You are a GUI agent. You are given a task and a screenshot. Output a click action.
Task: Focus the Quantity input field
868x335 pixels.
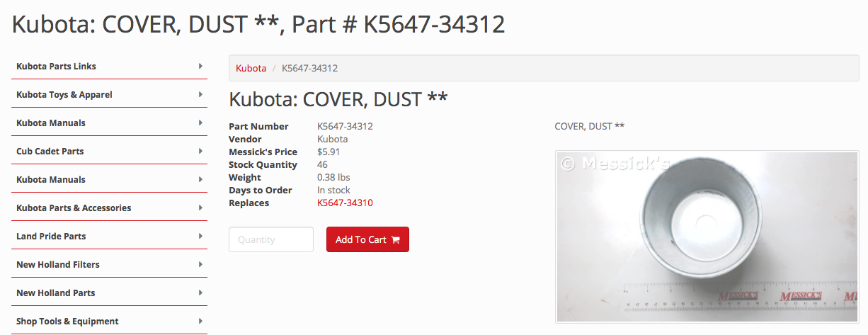[x=271, y=239]
